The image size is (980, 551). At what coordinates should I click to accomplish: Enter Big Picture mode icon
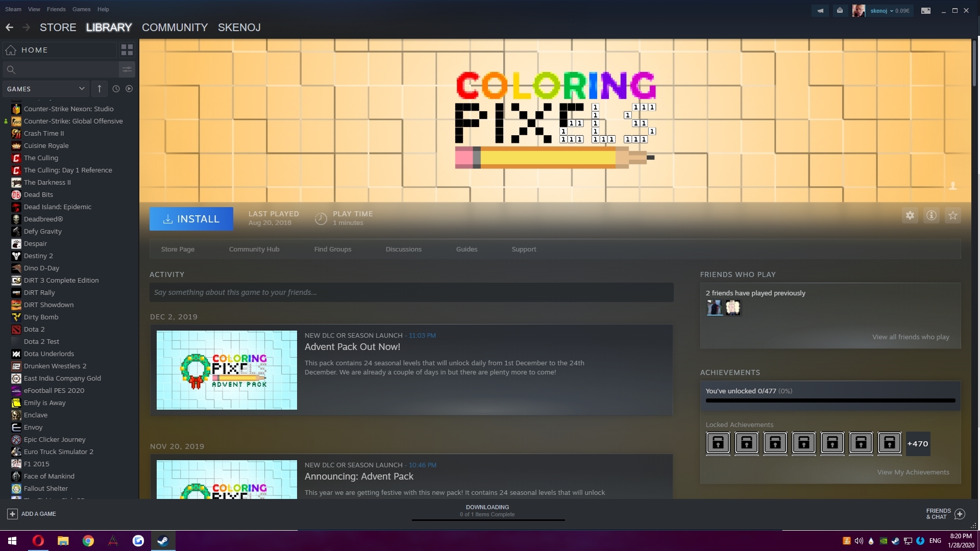coord(926,11)
